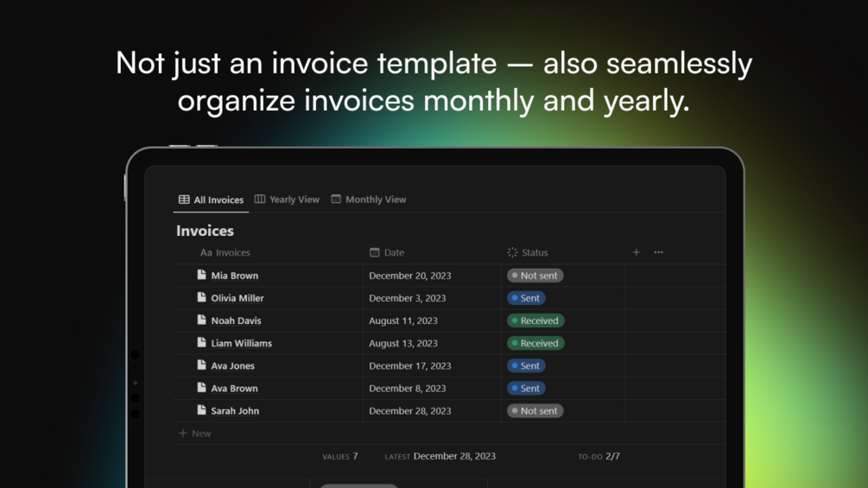Image resolution: width=868 pixels, height=488 pixels.
Task: Click the calendar icon in Date header
Action: [x=375, y=252]
